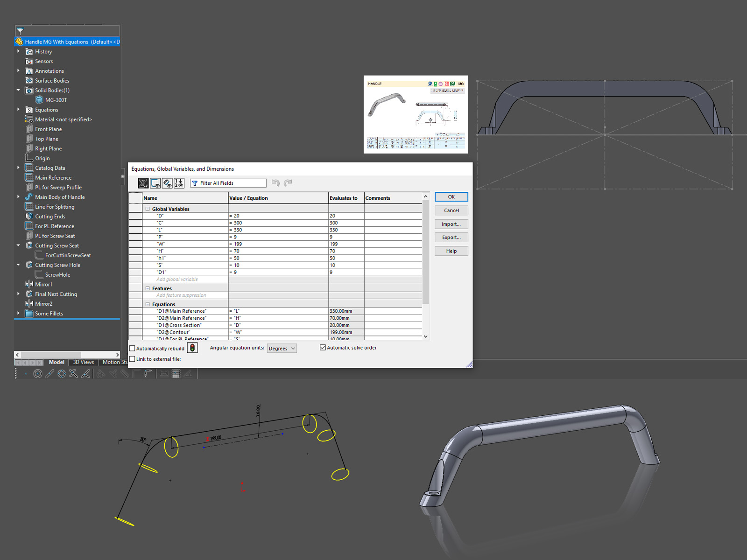This screenshot has height=560, width=747.
Task: Click the intersection snap icon in bottom toolbar
Action: tap(73, 374)
